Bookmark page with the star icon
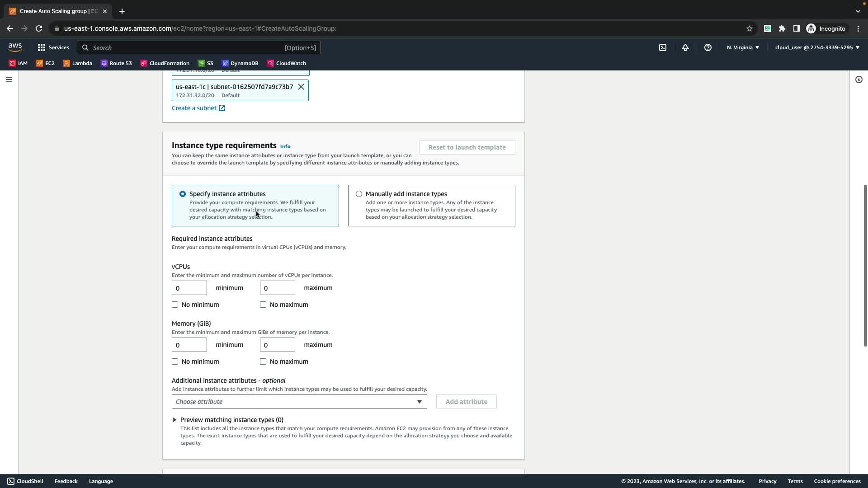868x488 pixels. (x=749, y=28)
